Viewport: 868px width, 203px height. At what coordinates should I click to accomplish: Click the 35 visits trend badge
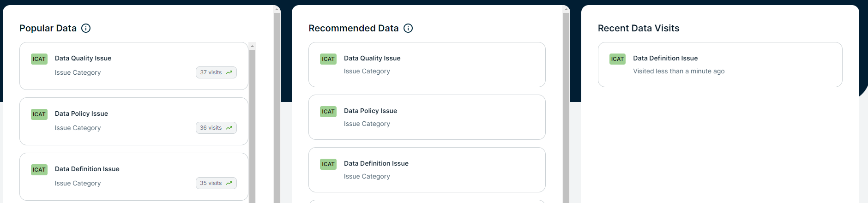216,183
